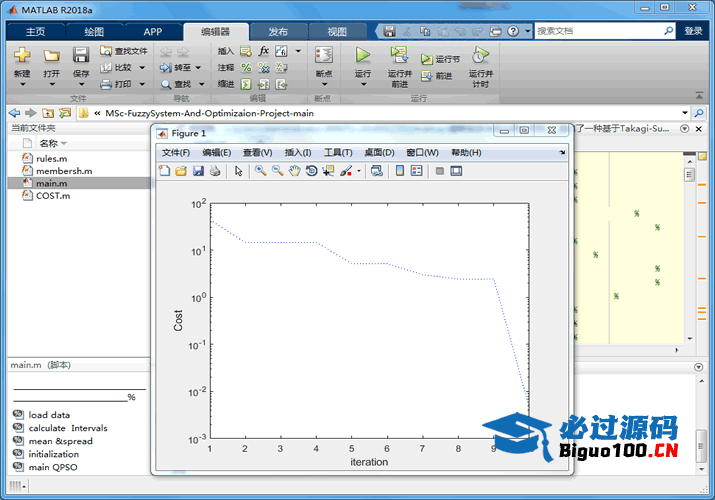
Task: Open the Find dropdown arrow
Action: tap(202, 84)
